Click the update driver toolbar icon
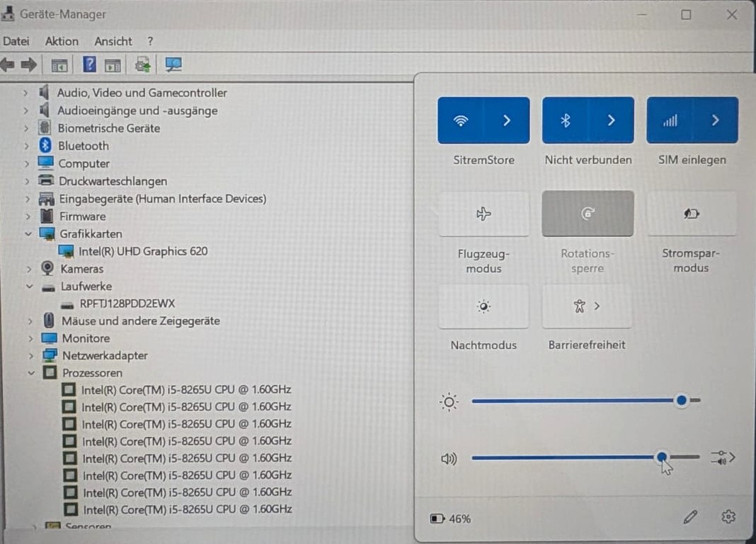Viewport: 756px width, 544px height. 143,64
